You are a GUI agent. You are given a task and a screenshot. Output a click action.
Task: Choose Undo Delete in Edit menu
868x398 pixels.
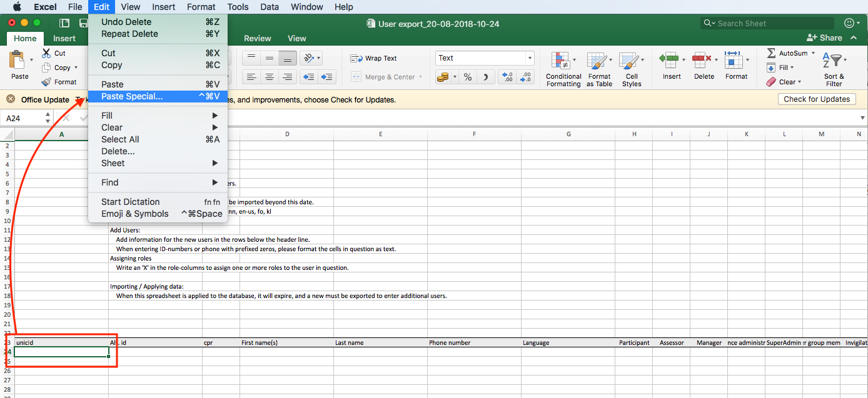click(158, 22)
